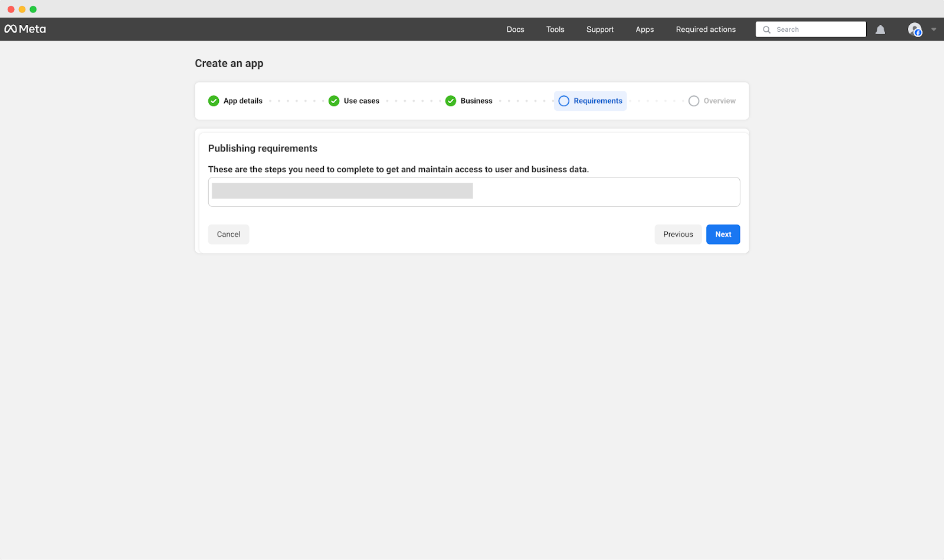The image size is (944, 560).
Task: Click the search magnifier icon
Action: tap(766, 29)
